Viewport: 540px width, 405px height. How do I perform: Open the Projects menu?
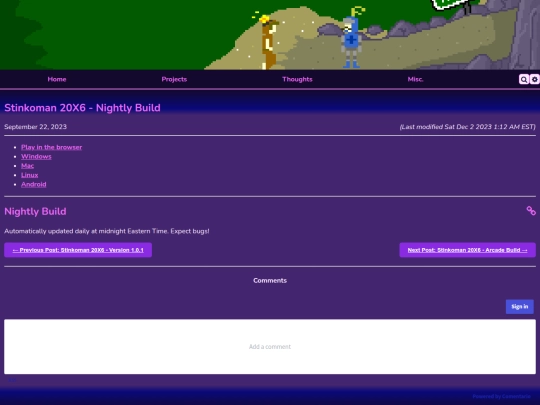174,79
